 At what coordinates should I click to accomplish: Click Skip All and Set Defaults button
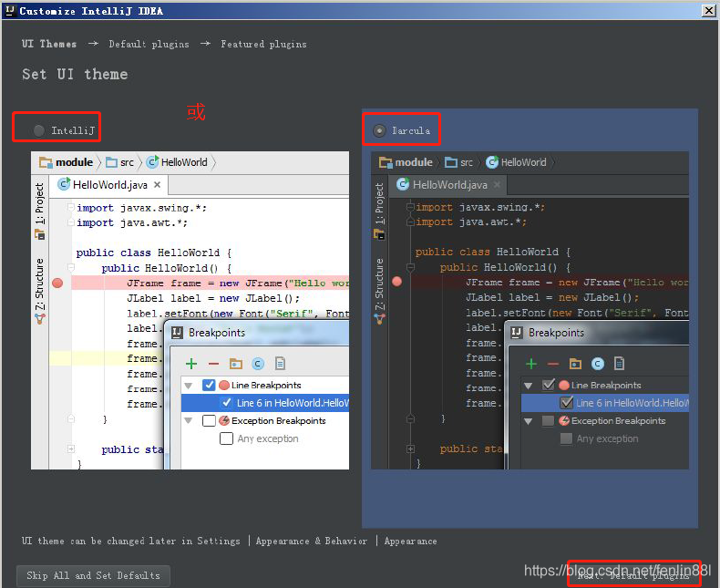point(93,575)
